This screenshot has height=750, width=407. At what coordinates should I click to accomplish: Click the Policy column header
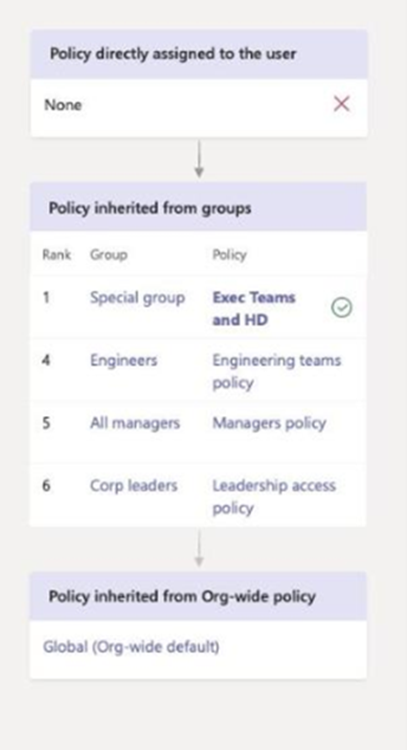click(230, 255)
